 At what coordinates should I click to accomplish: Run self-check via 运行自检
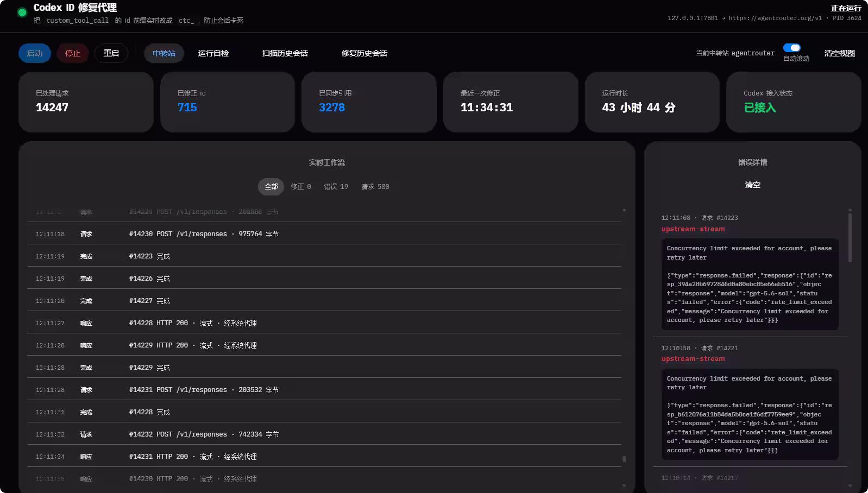tap(213, 53)
